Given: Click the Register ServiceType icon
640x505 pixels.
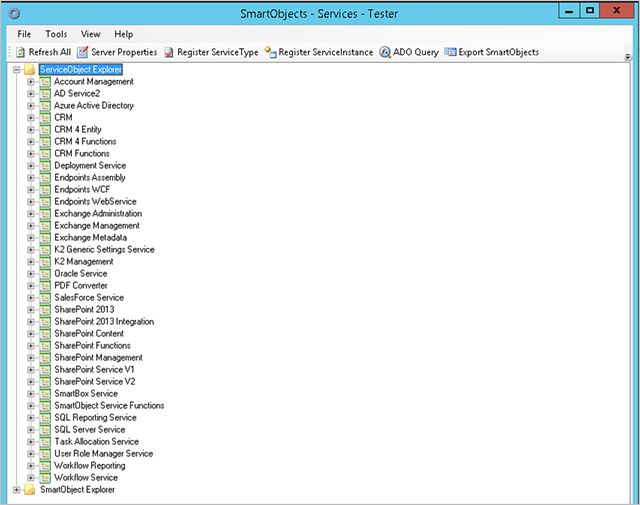Looking at the screenshot, I should 169,52.
